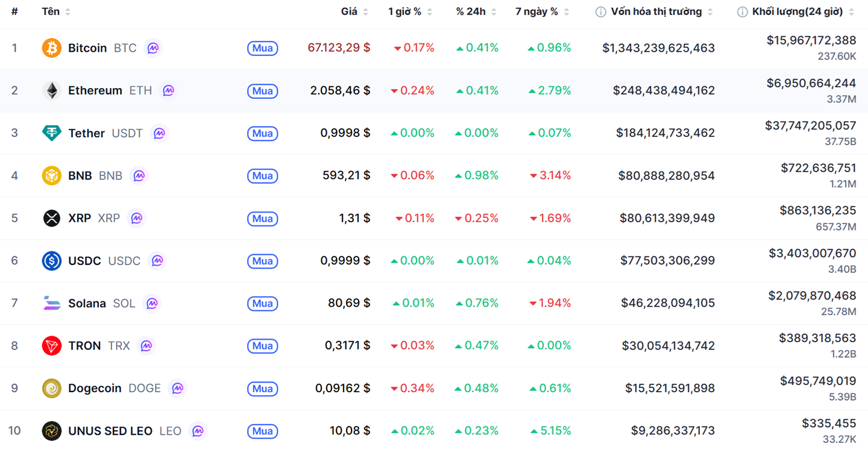
Task: Click the TRON red logo icon
Action: [x=51, y=346]
